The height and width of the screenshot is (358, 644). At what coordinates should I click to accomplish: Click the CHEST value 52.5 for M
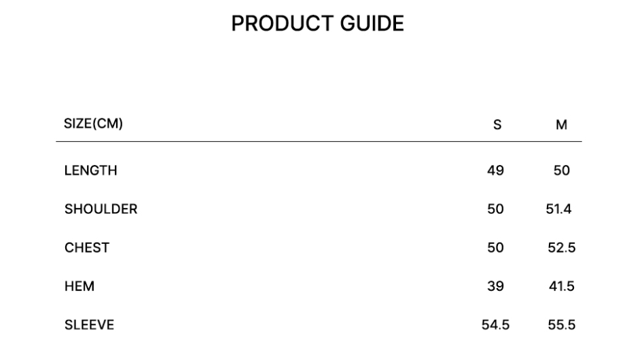point(561,247)
